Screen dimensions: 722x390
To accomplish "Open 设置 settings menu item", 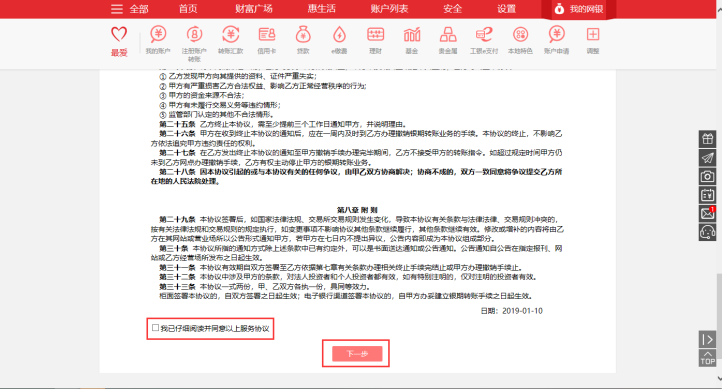I will [x=507, y=9].
